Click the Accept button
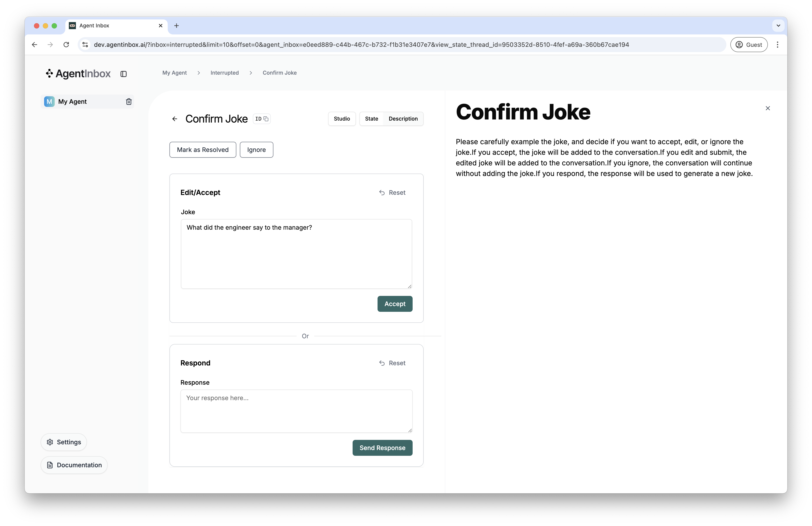This screenshot has height=526, width=812. click(395, 304)
